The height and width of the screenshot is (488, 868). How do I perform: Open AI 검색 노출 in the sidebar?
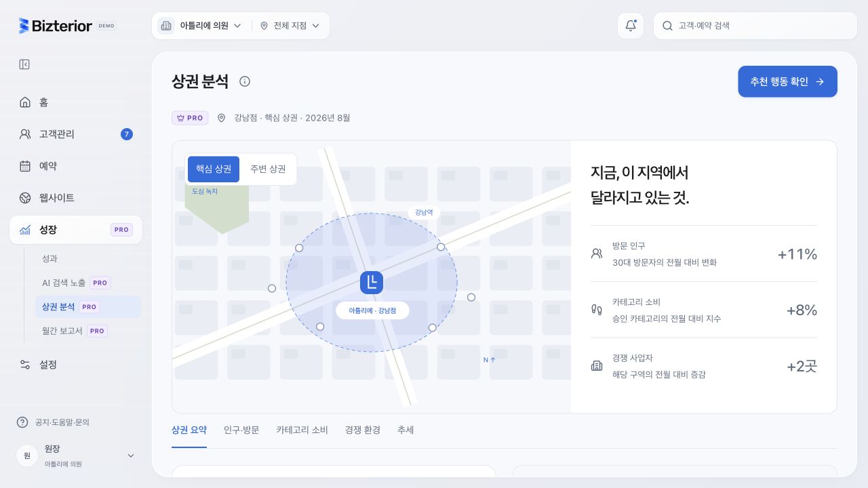coord(88,283)
